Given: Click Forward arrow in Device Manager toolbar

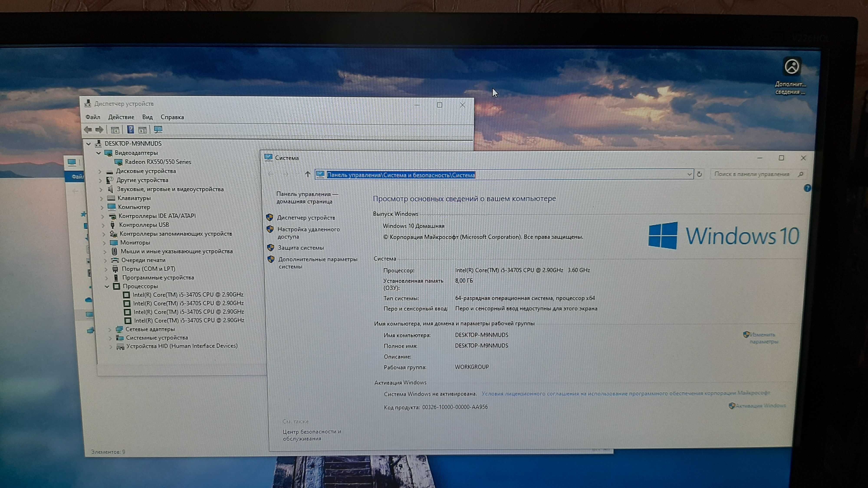Looking at the screenshot, I should 99,129.
